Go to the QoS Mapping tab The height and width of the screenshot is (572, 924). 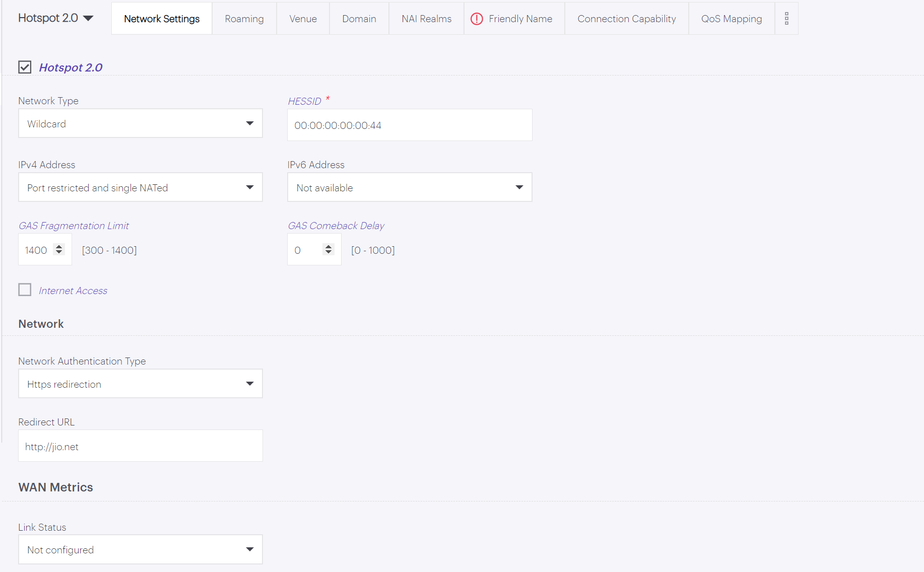pos(731,19)
